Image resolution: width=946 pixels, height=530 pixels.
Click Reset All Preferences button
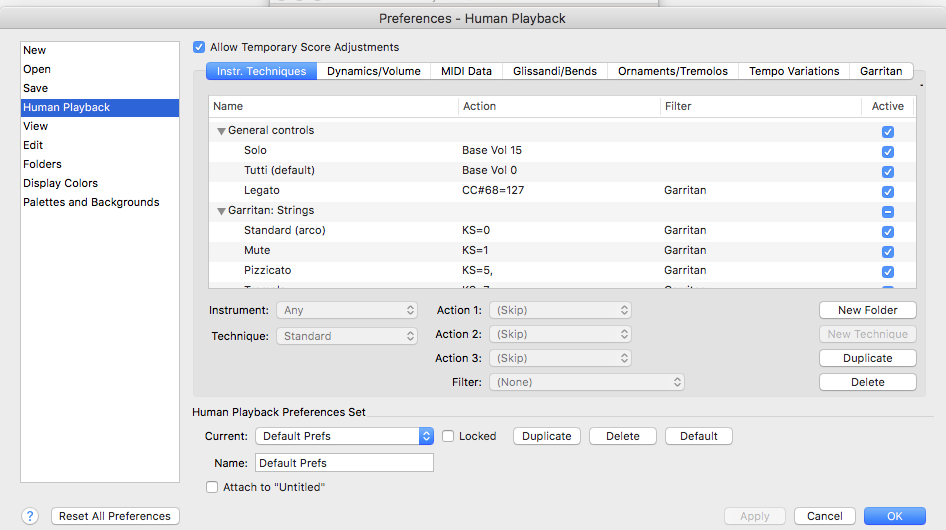pyautogui.click(x=115, y=516)
